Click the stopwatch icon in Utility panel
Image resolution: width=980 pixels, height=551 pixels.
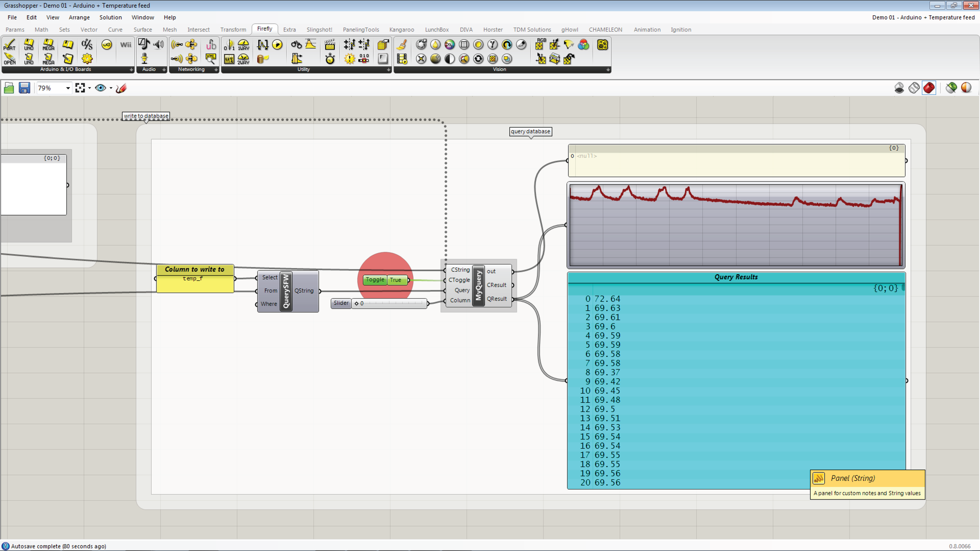click(x=330, y=59)
